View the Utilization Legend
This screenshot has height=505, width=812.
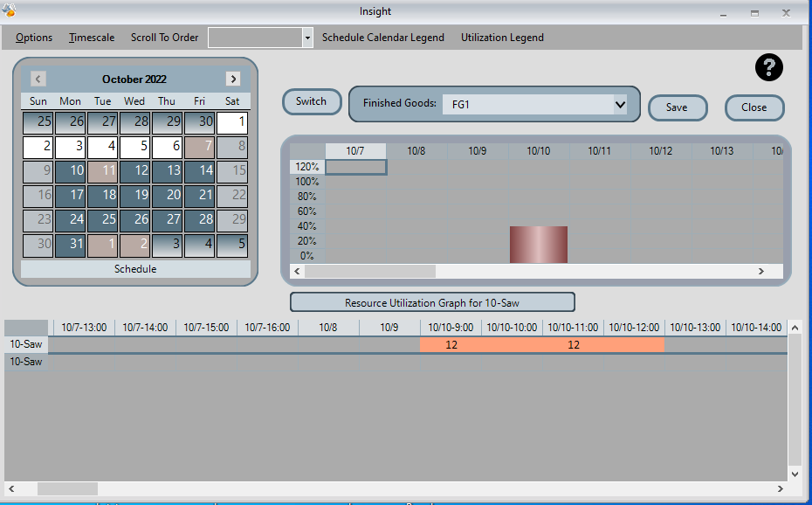(502, 38)
